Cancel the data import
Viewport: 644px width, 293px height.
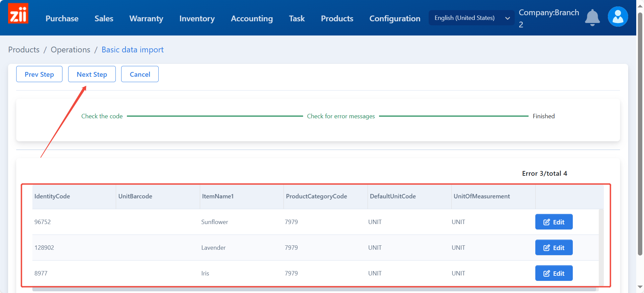point(140,74)
